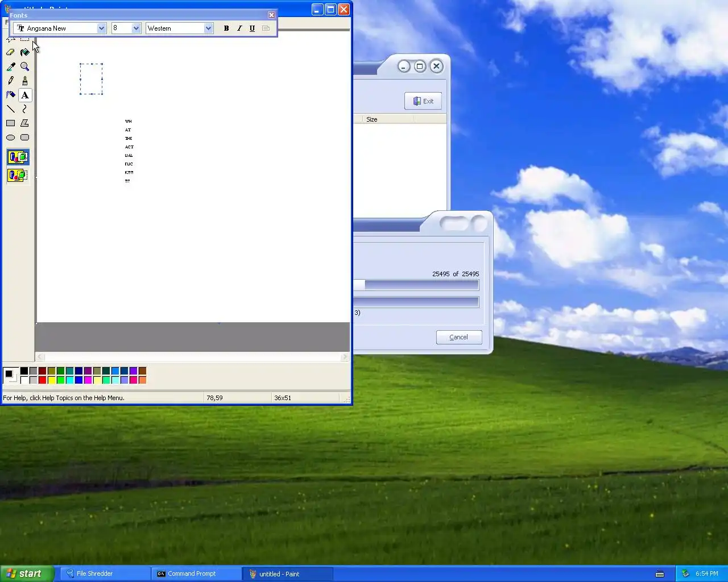Click Cancel in the shredding progress dialog
This screenshot has width=728, height=582.
click(x=459, y=337)
